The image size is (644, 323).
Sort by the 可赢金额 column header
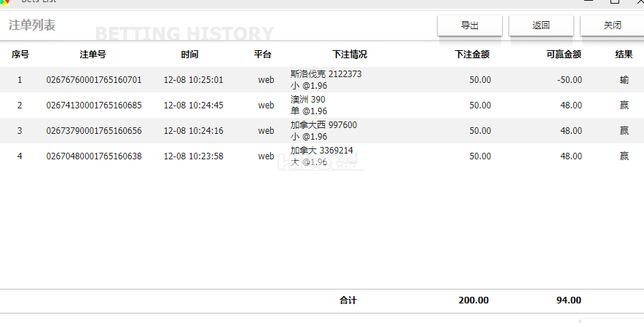pyautogui.click(x=563, y=55)
